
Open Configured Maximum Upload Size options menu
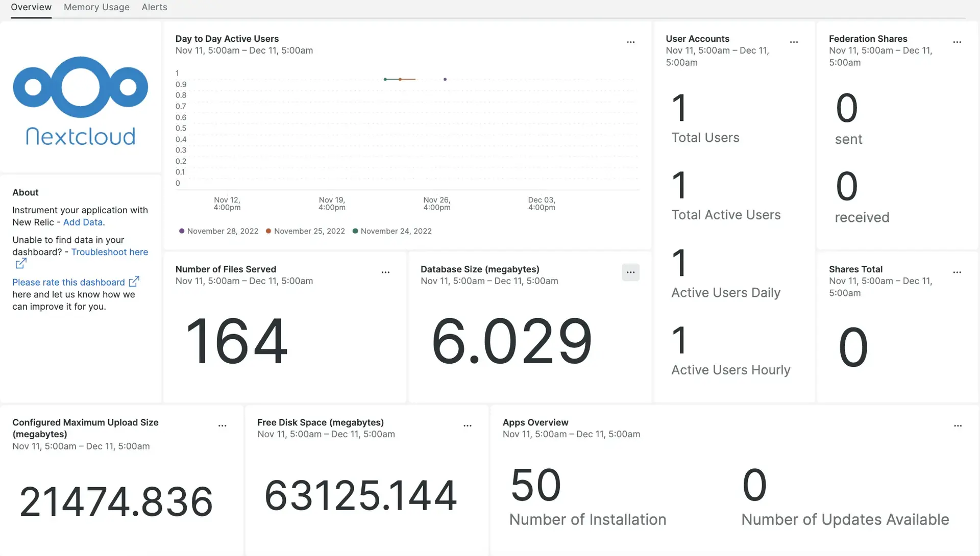point(222,425)
